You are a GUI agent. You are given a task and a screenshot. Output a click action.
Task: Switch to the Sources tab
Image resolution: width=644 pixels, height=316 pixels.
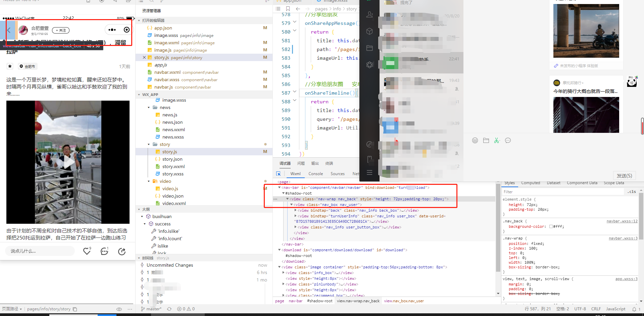(x=338, y=173)
